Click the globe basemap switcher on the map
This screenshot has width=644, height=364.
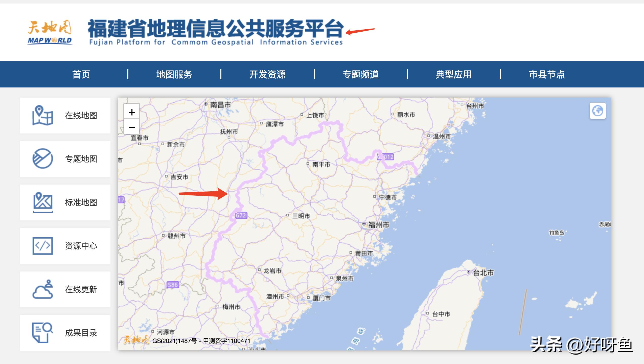(598, 111)
